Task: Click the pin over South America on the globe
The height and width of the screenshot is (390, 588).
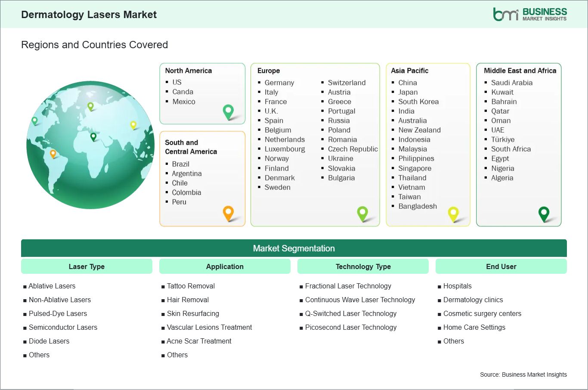Action: (53, 152)
